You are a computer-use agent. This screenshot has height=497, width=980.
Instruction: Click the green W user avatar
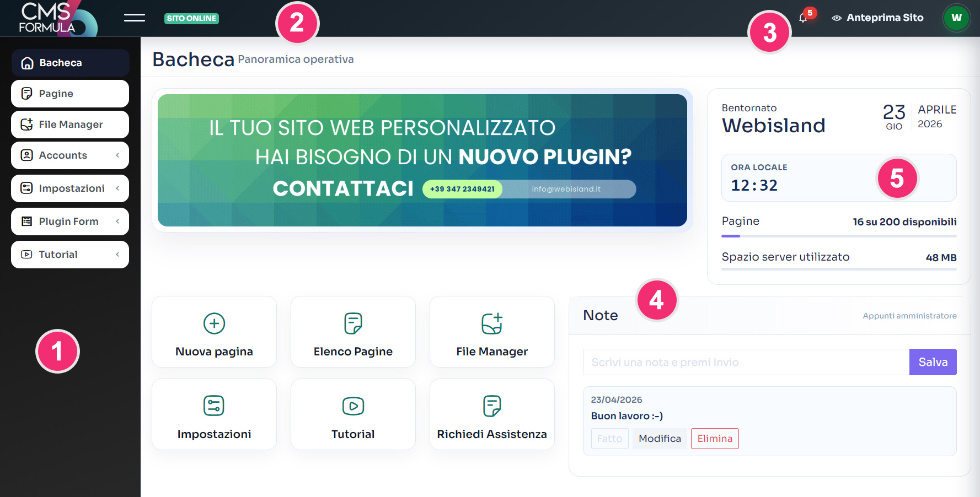pyautogui.click(x=956, y=18)
